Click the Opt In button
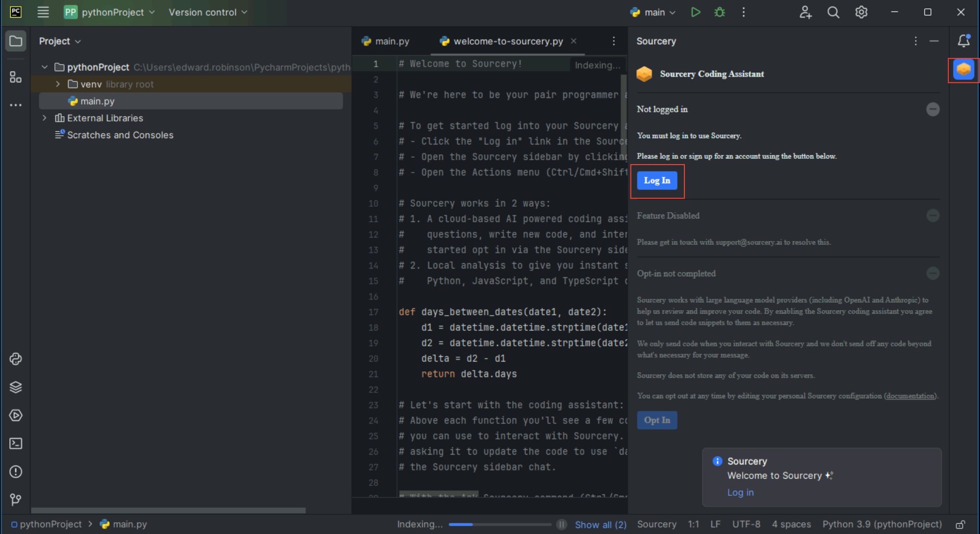The width and height of the screenshot is (980, 534). coord(657,420)
